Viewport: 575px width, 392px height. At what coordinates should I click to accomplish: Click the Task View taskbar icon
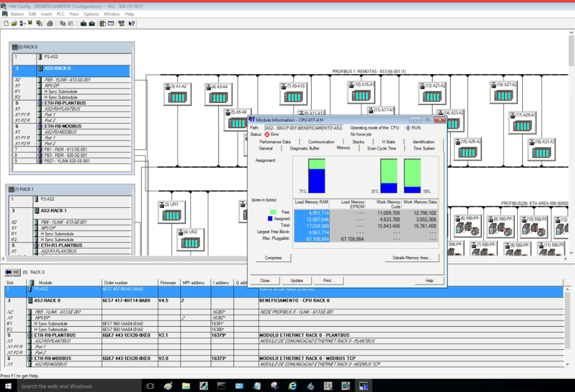click(x=150, y=386)
